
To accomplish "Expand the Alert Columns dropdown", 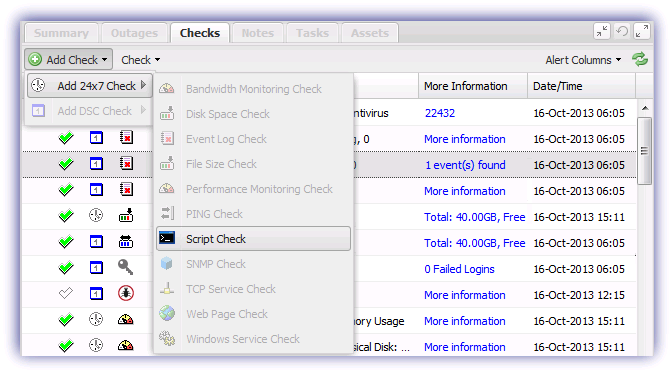I will coord(583,60).
